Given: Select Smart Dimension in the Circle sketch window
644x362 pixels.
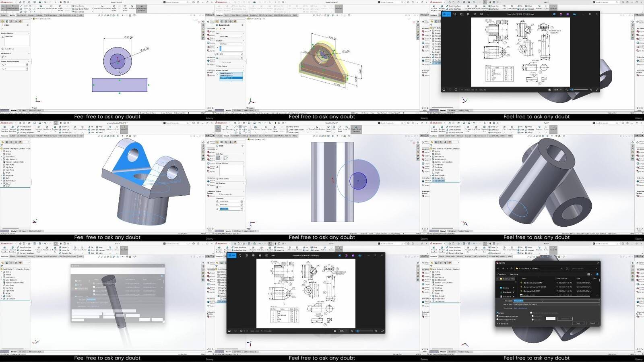Looking at the screenshot, I should 227,128.
